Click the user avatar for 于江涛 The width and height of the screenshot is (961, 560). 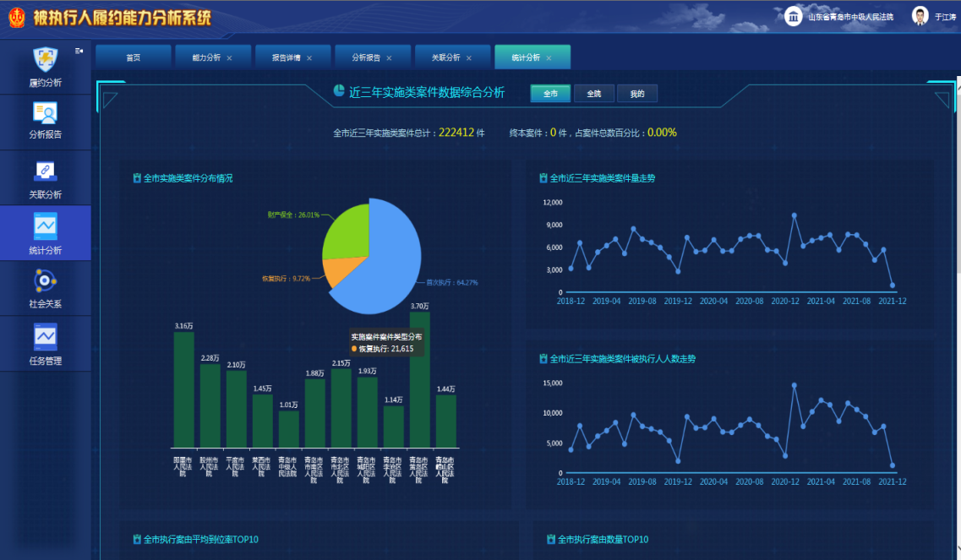point(920,16)
